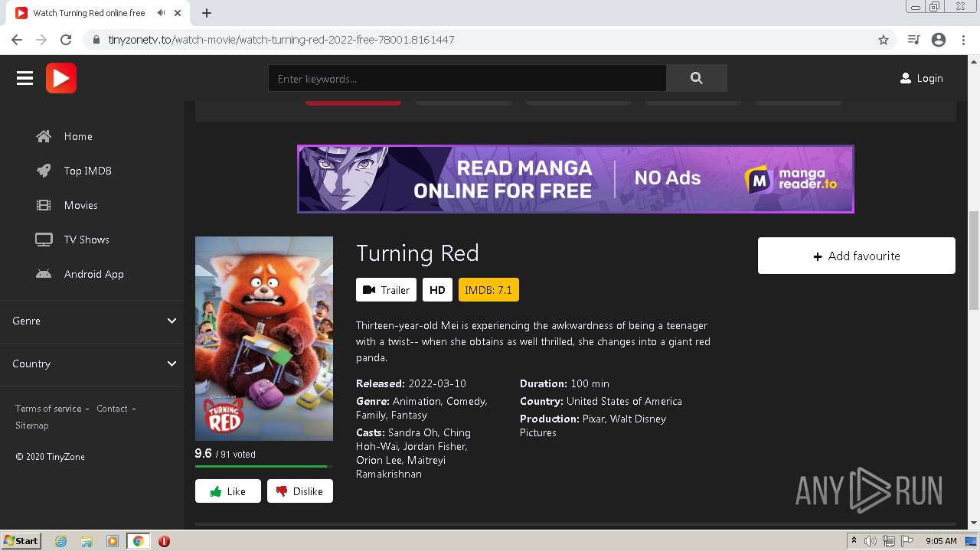The image size is (980, 551).
Task: Click the IMDB: 7.1 badge
Action: click(x=488, y=290)
